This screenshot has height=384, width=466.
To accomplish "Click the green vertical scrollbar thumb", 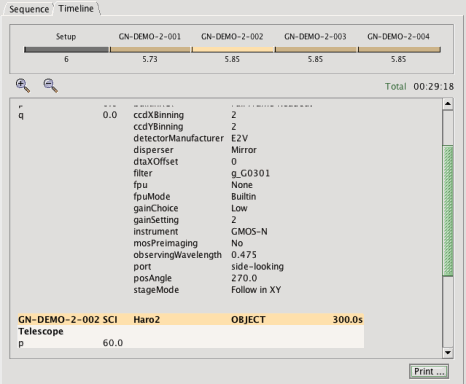I will 448,211.
